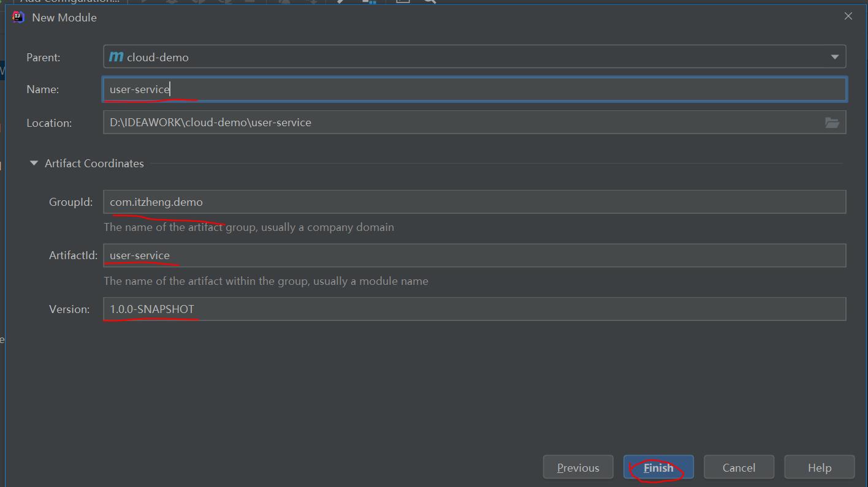Go back with the Previous button
The height and width of the screenshot is (487, 868).
click(x=578, y=467)
